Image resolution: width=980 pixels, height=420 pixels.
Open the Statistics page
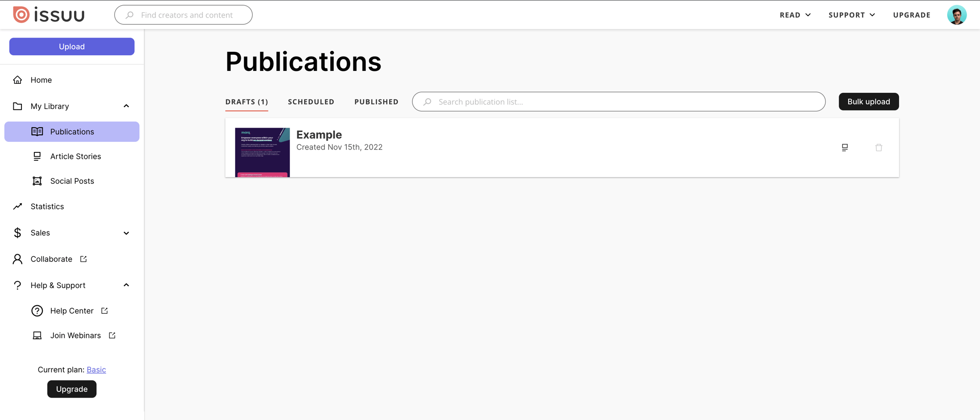[47, 206]
